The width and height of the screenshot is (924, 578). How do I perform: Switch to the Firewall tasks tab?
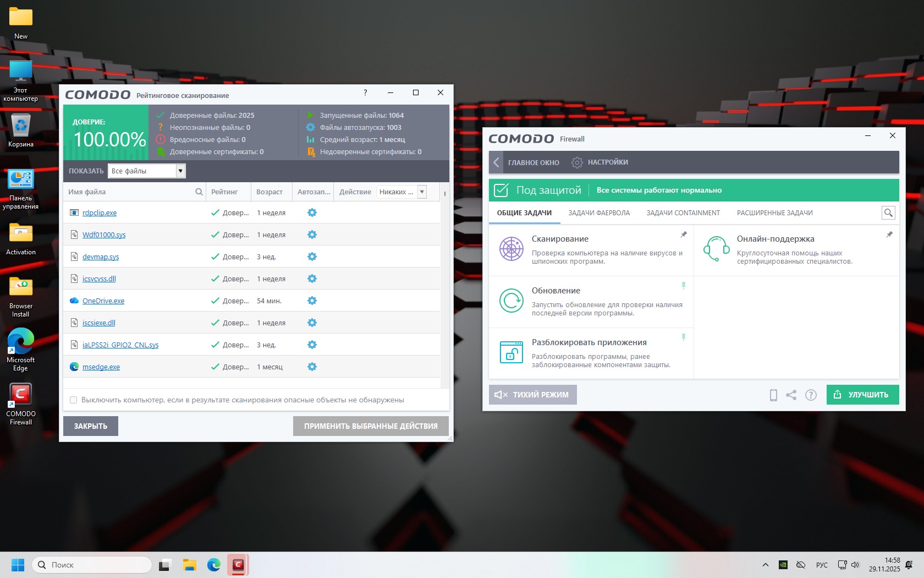[x=599, y=213]
